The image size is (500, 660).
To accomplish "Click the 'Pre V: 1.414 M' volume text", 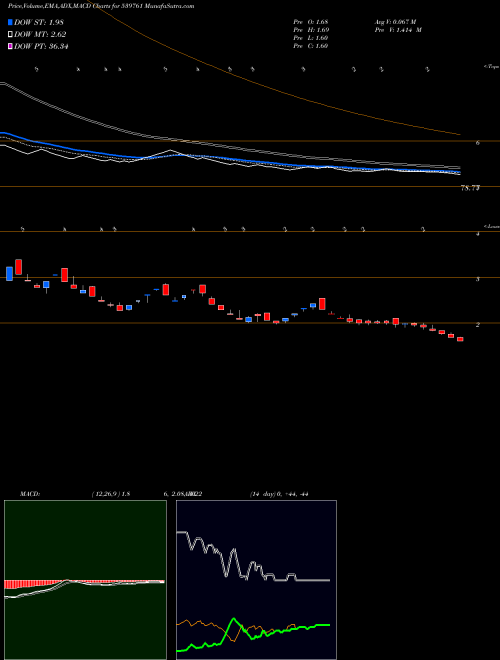I will tap(398, 30).
